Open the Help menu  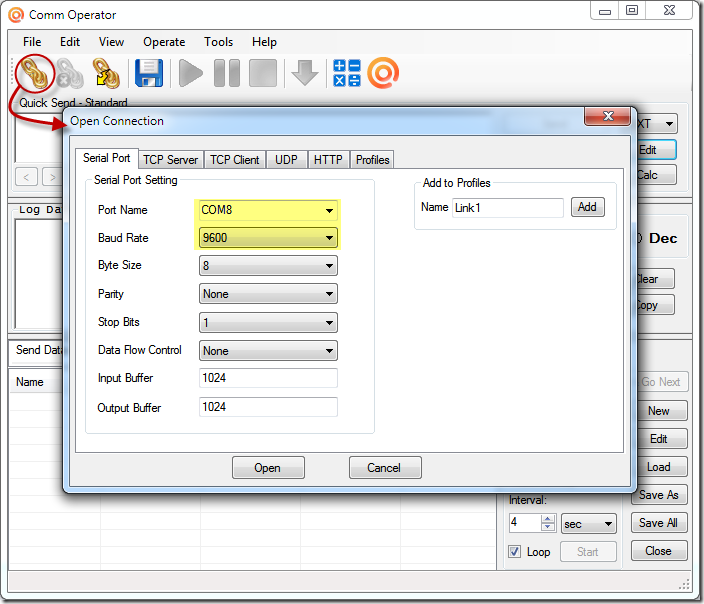click(x=264, y=42)
